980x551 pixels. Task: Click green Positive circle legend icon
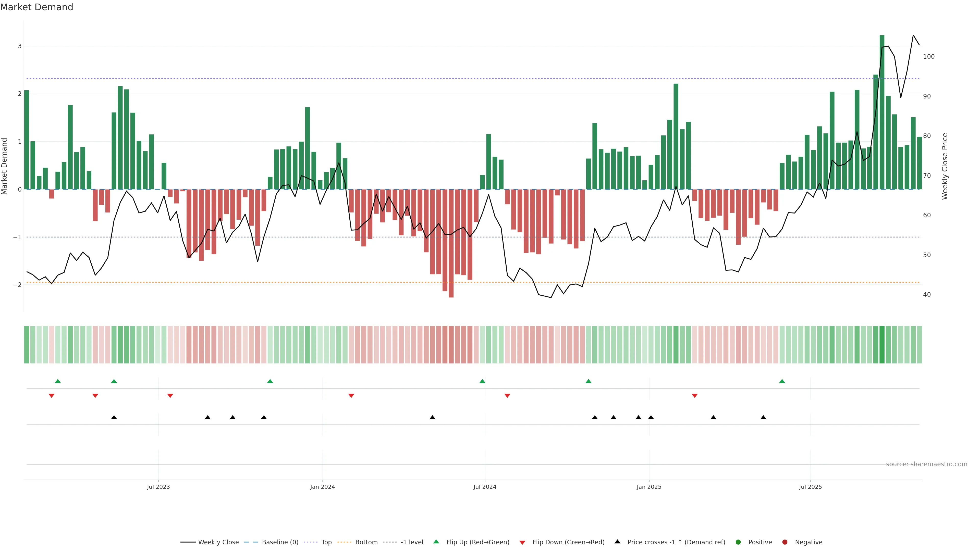[738, 542]
